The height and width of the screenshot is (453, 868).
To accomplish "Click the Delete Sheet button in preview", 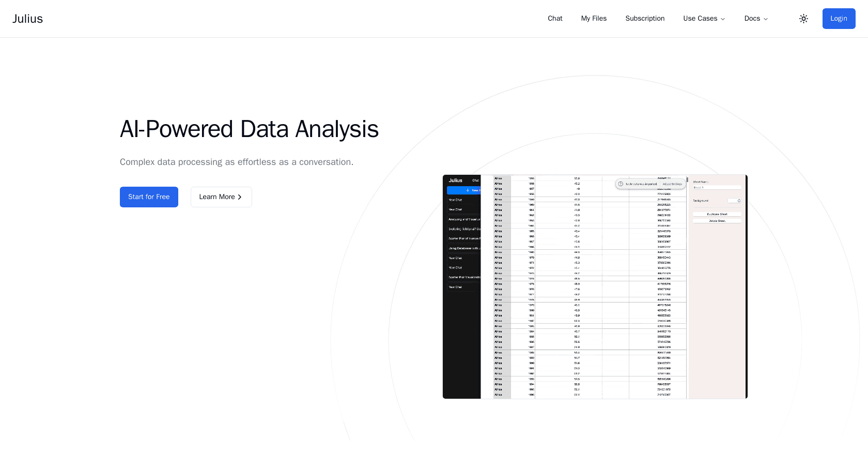I will (717, 221).
